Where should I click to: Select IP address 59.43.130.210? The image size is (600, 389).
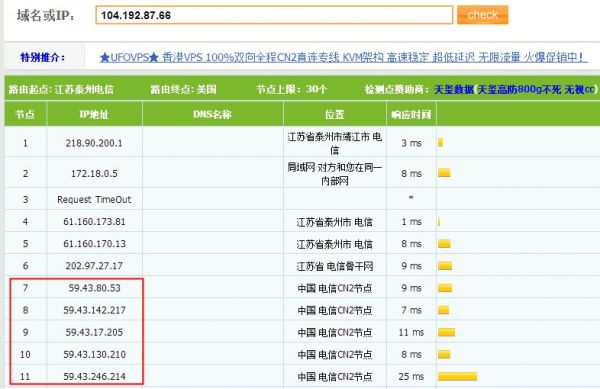coord(94,355)
